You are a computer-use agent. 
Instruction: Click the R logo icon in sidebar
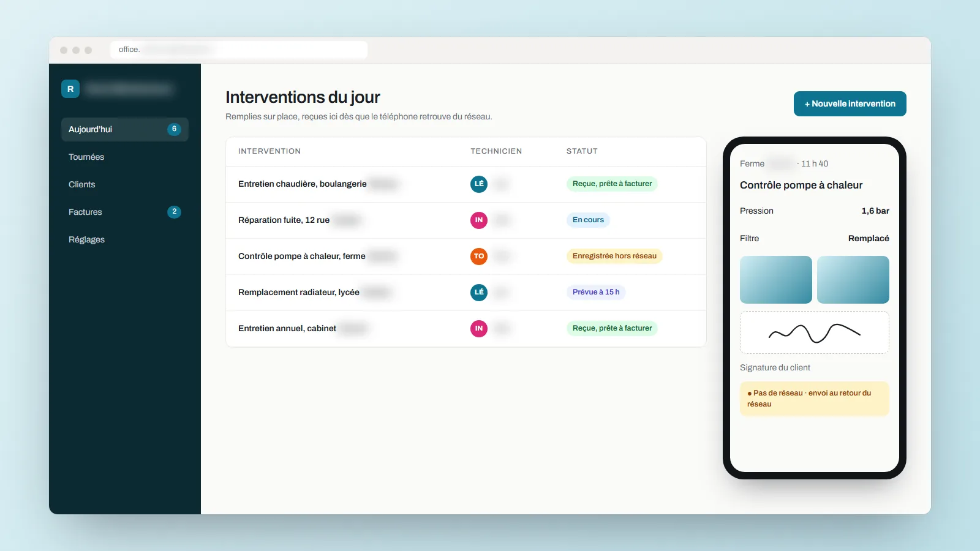pos(70,89)
